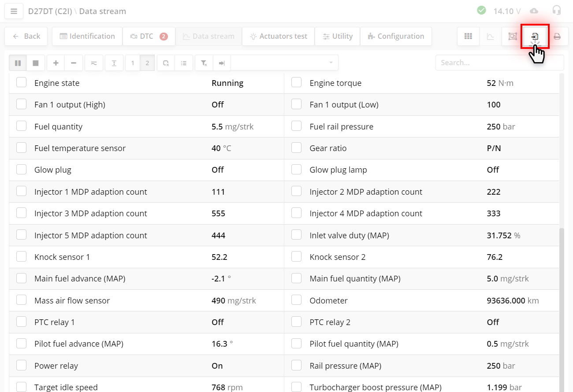Click the clear filter funnel icon

pyautogui.click(x=204, y=63)
